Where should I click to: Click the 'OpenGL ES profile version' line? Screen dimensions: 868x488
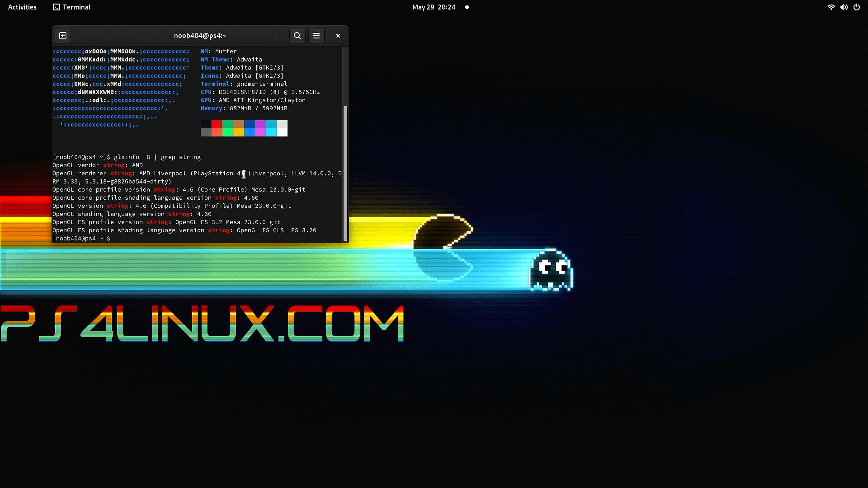pos(166,222)
